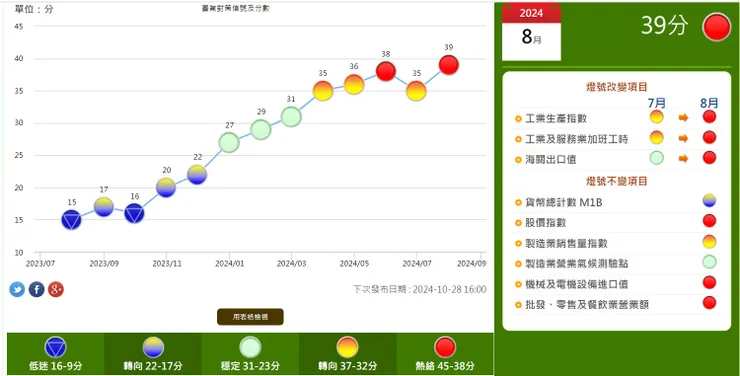Click August red light for 工業生產指數
This screenshot has height=376, width=740.
click(709, 117)
